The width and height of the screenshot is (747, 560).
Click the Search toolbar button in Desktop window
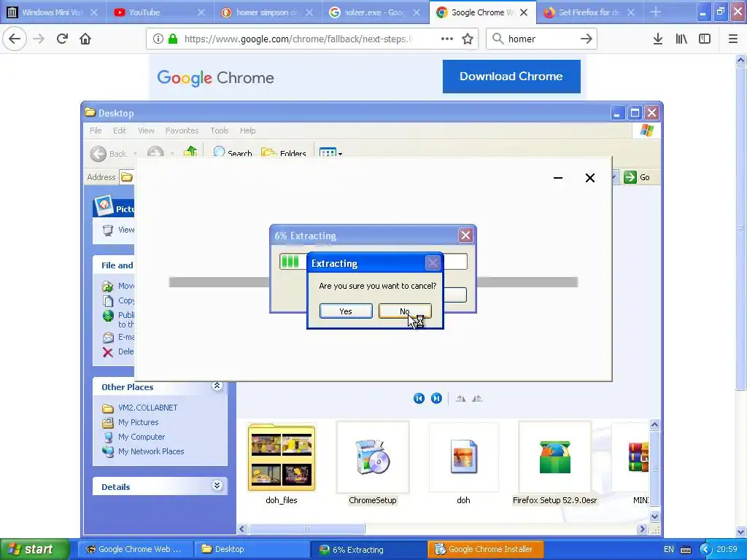(x=233, y=152)
